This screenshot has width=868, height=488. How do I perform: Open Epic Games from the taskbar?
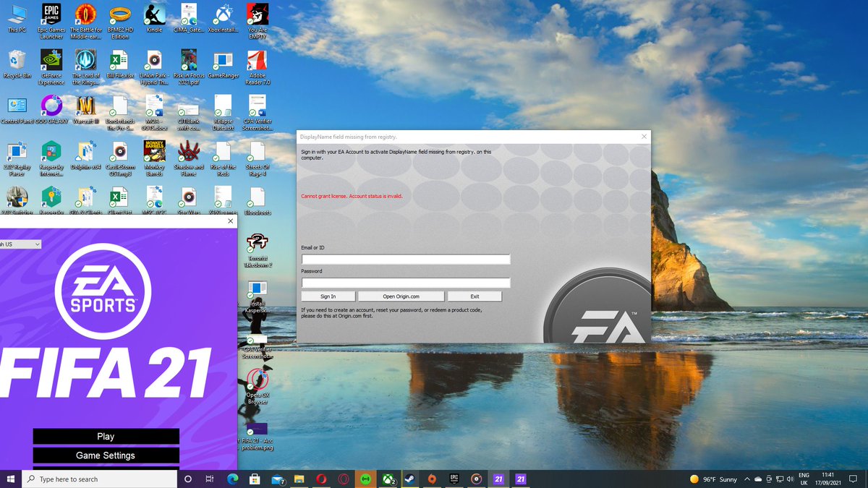coord(454,479)
